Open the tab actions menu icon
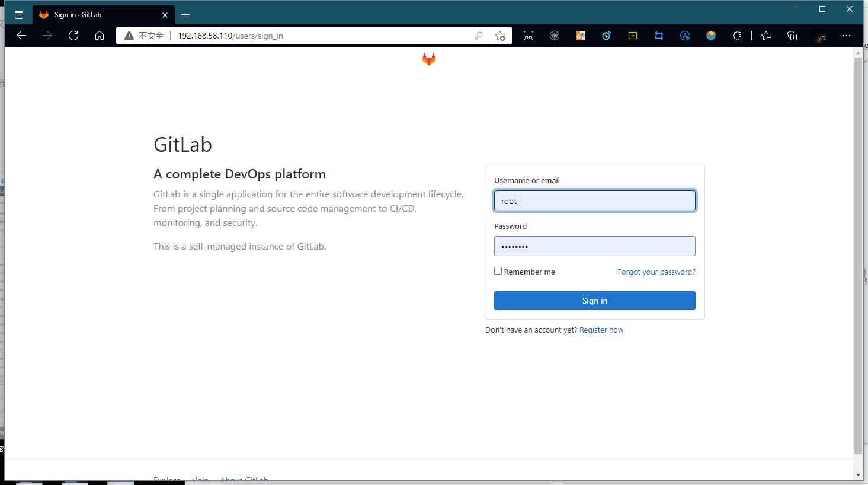The image size is (868, 485). click(19, 15)
